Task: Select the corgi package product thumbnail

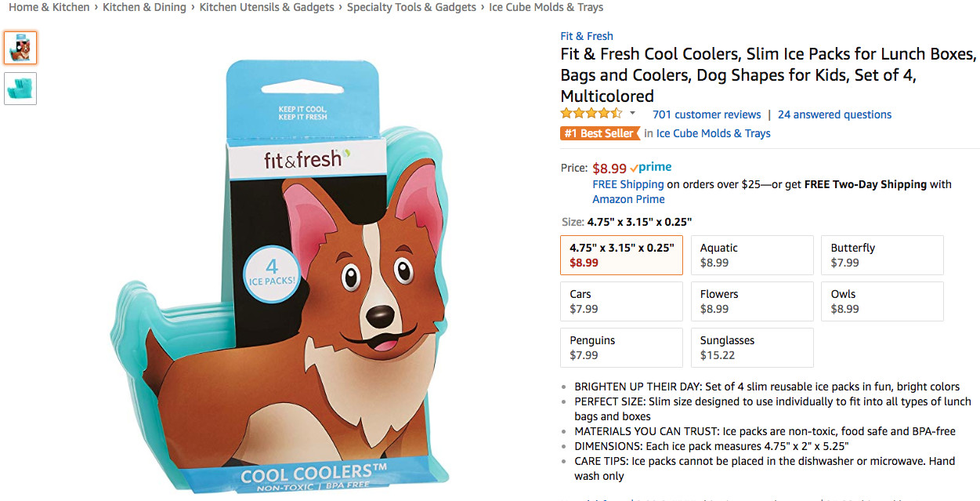Action: [x=20, y=48]
